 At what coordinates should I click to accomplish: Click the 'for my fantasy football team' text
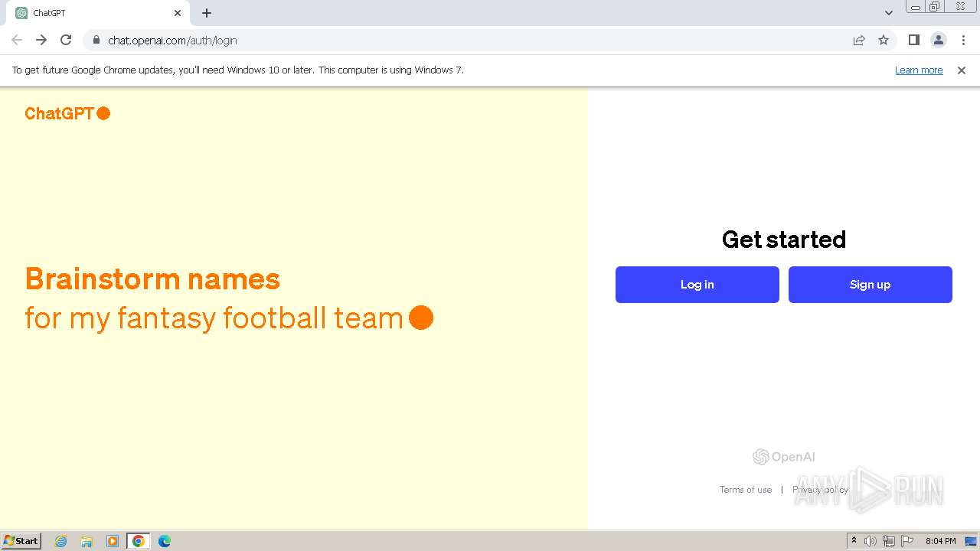[x=214, y=318]
